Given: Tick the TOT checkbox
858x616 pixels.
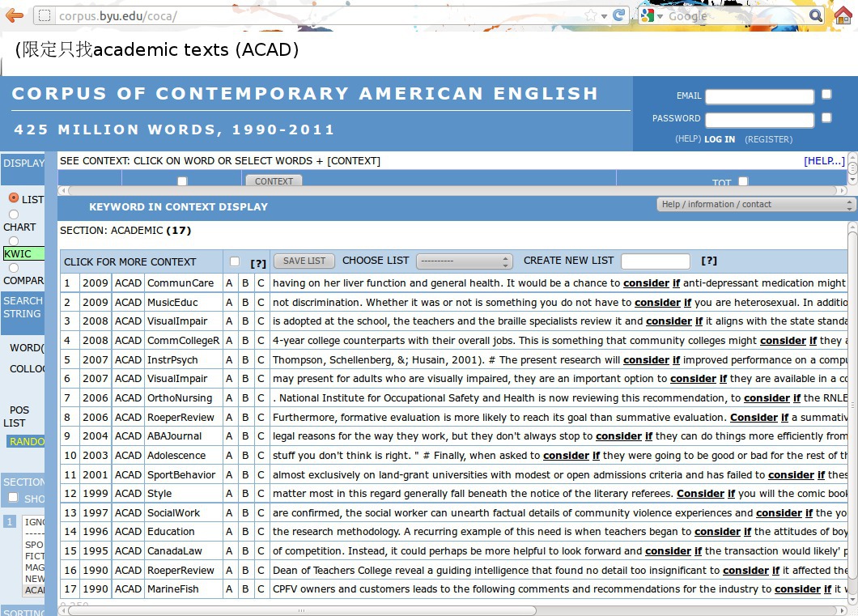Looking at the screenshot, I should 743,181.
